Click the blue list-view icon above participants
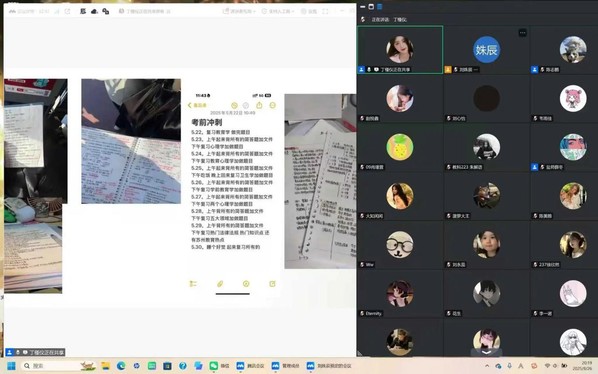Image resolution: width=598 pixels, height=374 pixels. 379,7
